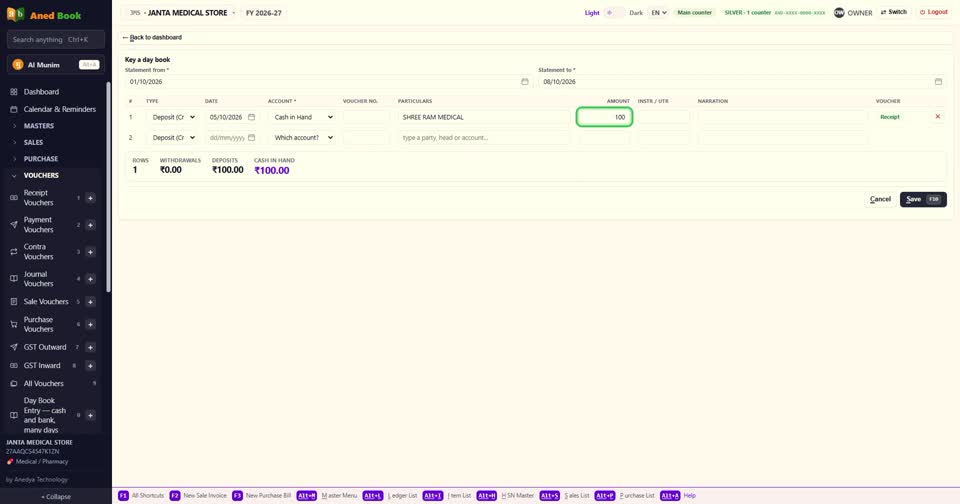Screen dimensions: 960x504
Task: Open Statement to calendar picker icon
Action: point(938,81)
